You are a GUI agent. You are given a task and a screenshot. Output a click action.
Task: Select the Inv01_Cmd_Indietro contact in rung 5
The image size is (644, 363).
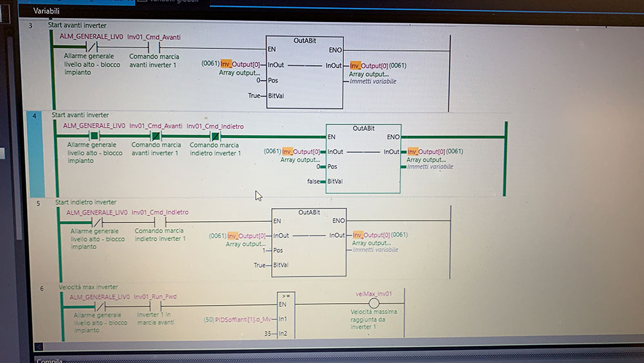tap(160, 221)
